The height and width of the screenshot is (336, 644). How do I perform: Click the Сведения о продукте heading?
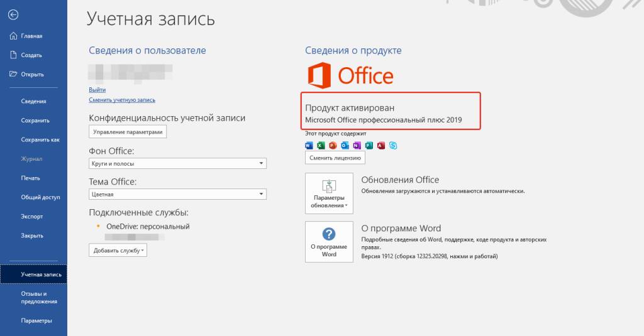[353, 50]
